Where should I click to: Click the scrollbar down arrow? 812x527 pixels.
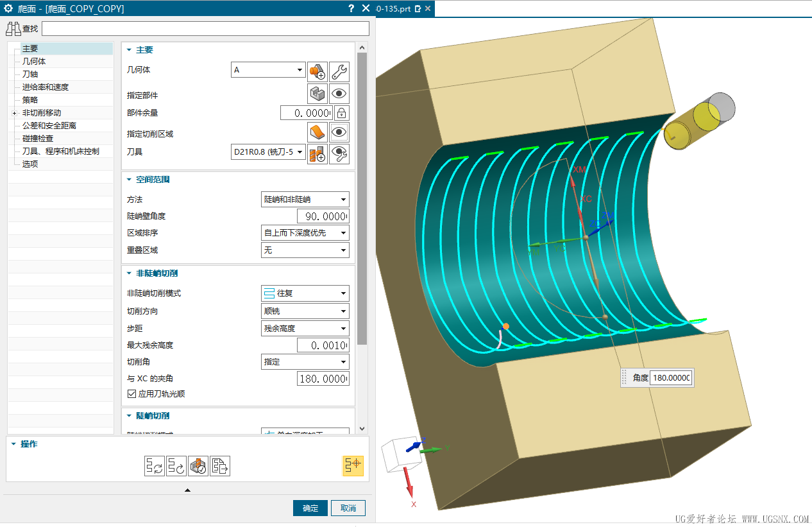(362, 429)
